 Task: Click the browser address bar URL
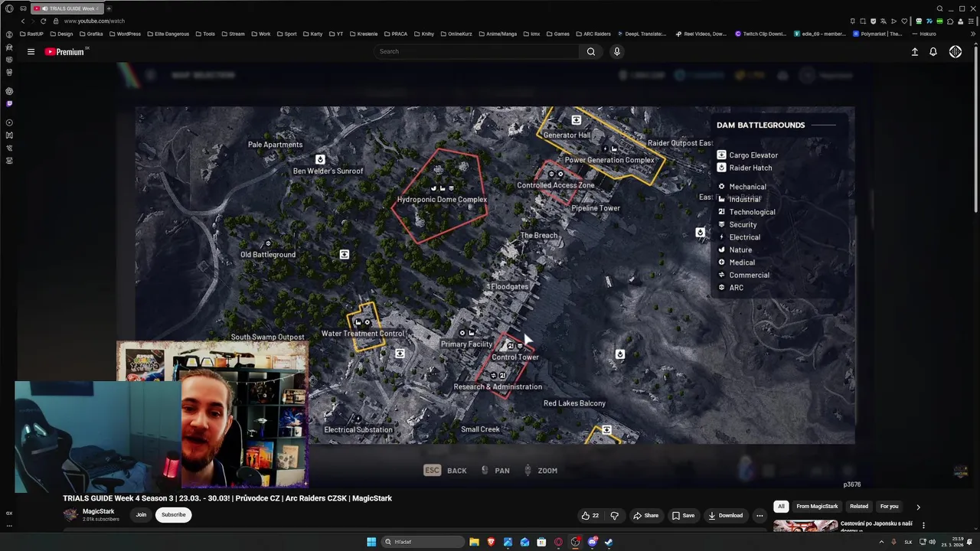[94, 21]
